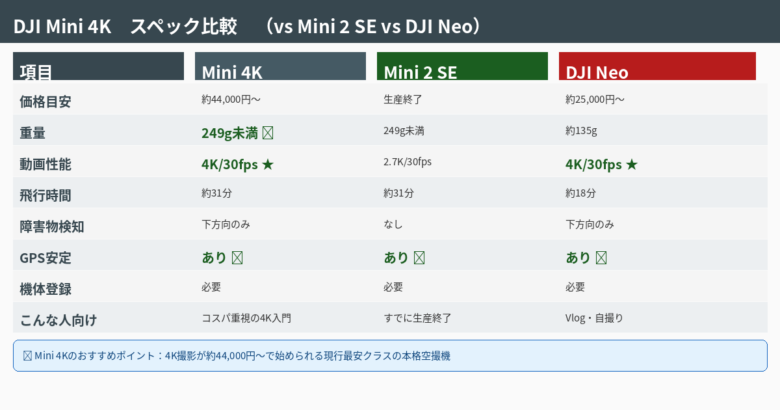Click the 約135g weight cell
780x410 pixels.
pos(581,131)
